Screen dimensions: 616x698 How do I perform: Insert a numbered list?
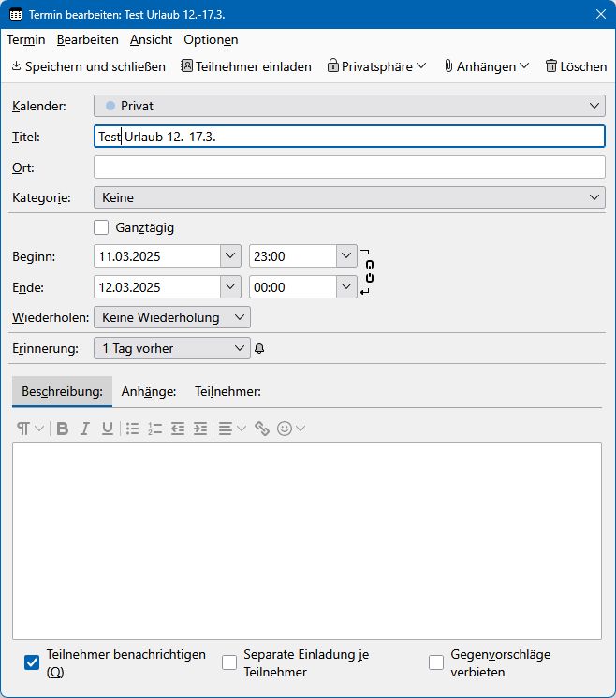155,429
